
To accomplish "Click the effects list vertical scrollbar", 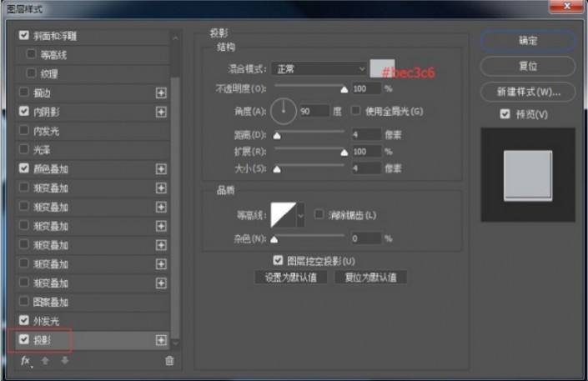I will 175,208.
